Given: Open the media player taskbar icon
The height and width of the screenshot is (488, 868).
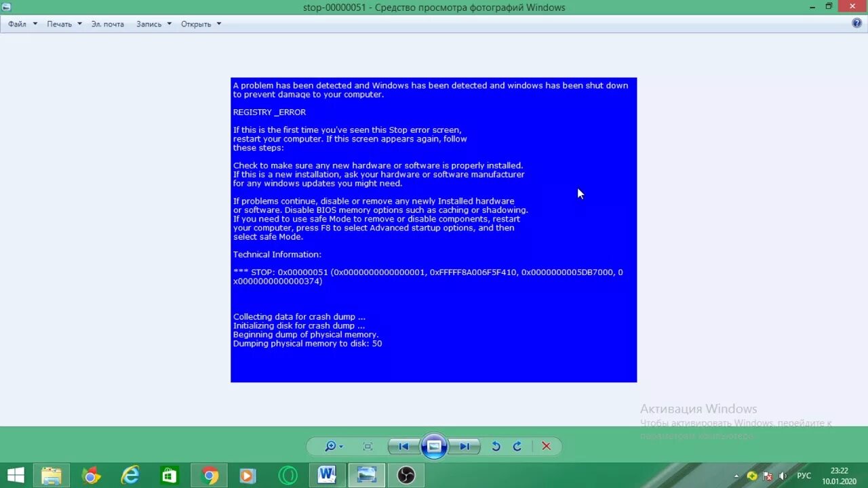Looking at the screenshot, I should (248, 476).
